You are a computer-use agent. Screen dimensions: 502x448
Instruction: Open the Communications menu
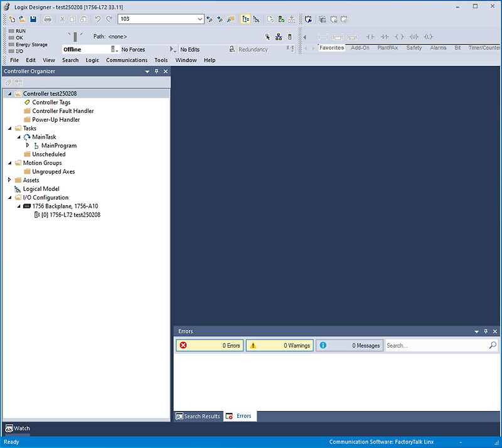(127, 60)
